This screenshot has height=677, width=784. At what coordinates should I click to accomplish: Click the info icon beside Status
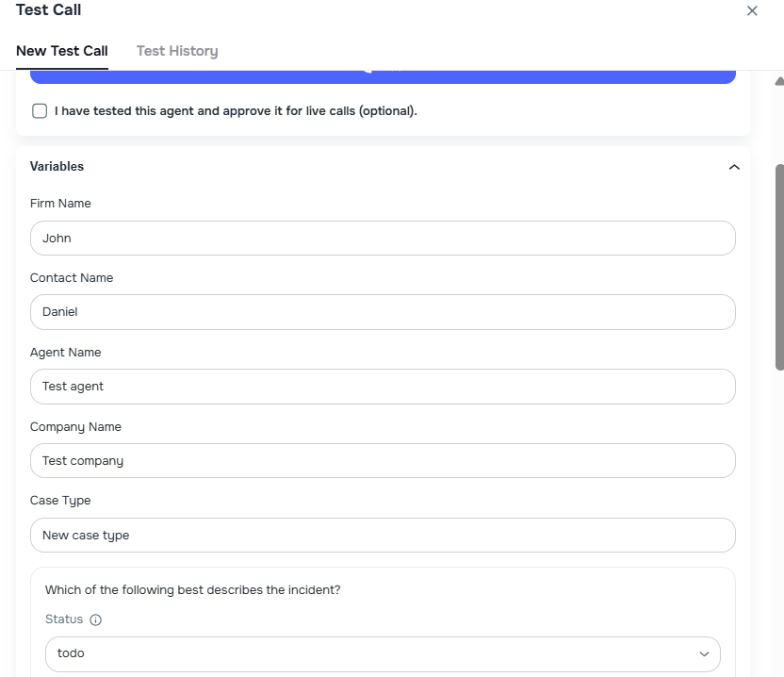click(x=95, y=619)
